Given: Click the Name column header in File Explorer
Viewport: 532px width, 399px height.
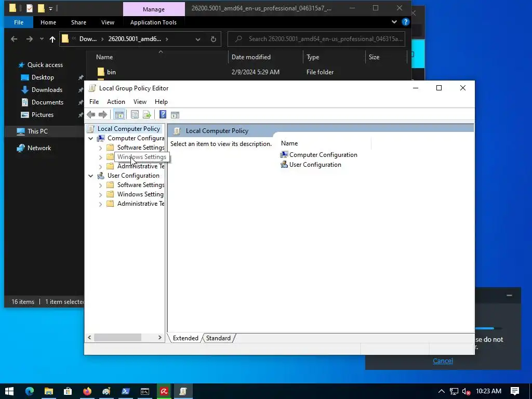Looking at the screenshot, I should coord(104,57).
